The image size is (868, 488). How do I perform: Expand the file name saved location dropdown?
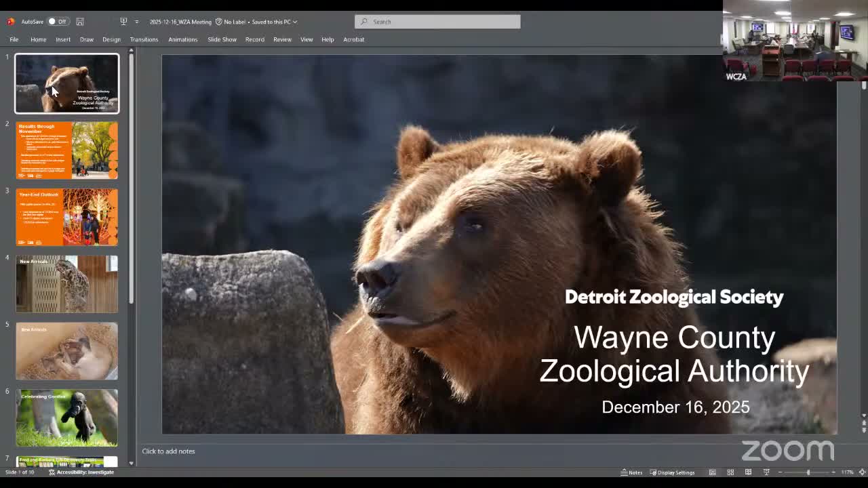pos(295,22)
